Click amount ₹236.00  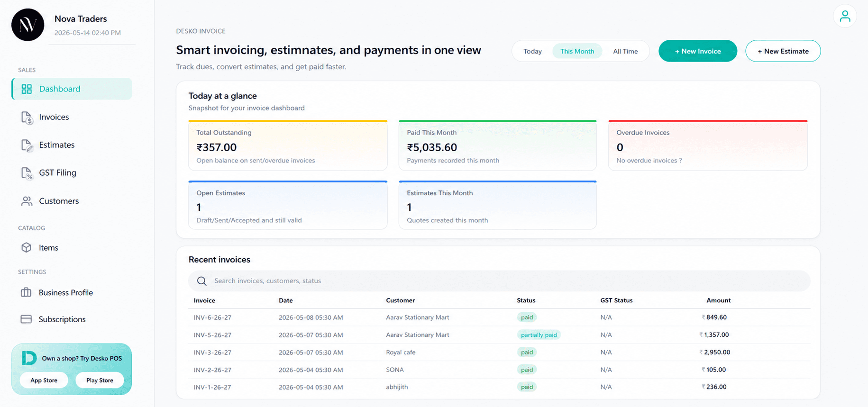click(714, 387)
